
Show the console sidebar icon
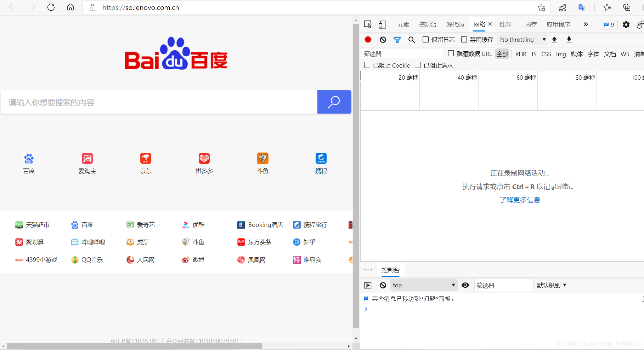coord(368,285)
